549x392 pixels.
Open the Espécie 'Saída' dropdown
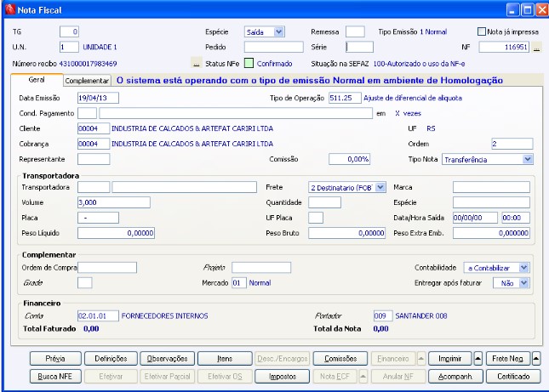click(278, 31)
